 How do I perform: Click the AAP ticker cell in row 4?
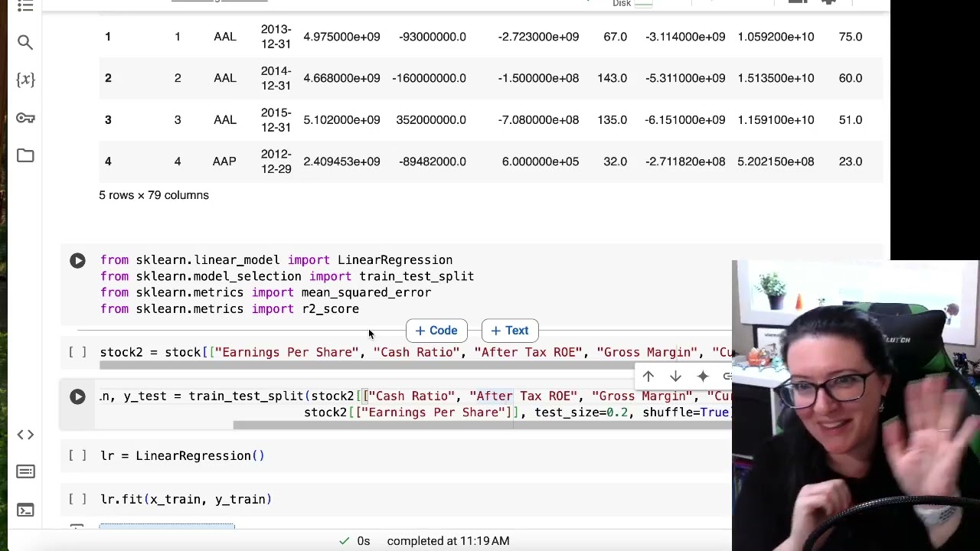click(224, 161)
